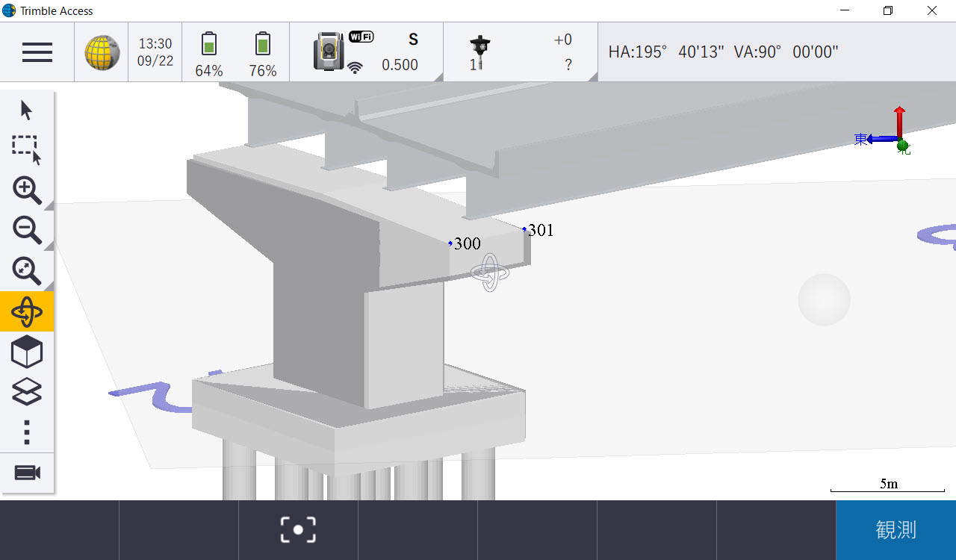
Task: Open the hamburger main menu
Action: point(37,52)
